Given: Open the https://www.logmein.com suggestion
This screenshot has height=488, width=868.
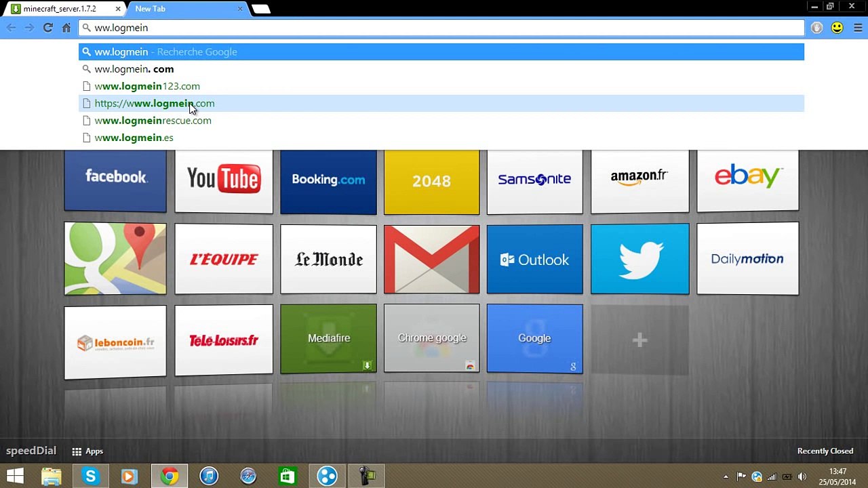Looking at the screenshot, I should 441,103.
